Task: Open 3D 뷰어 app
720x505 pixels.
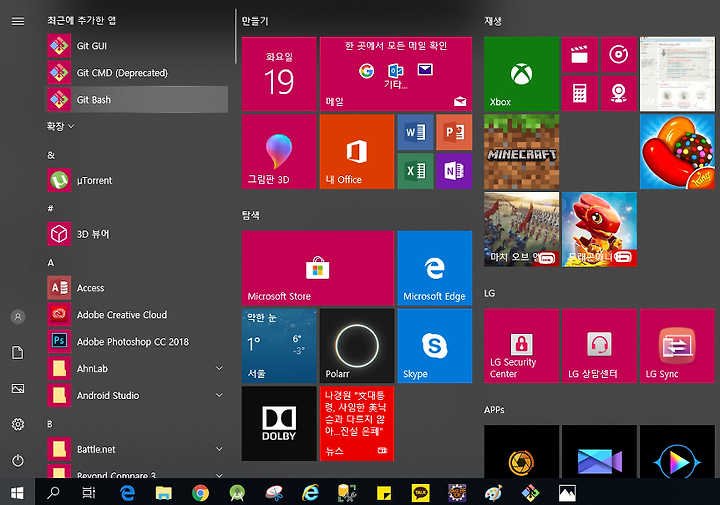Action: pyautogui.click(x=137, y=234)
